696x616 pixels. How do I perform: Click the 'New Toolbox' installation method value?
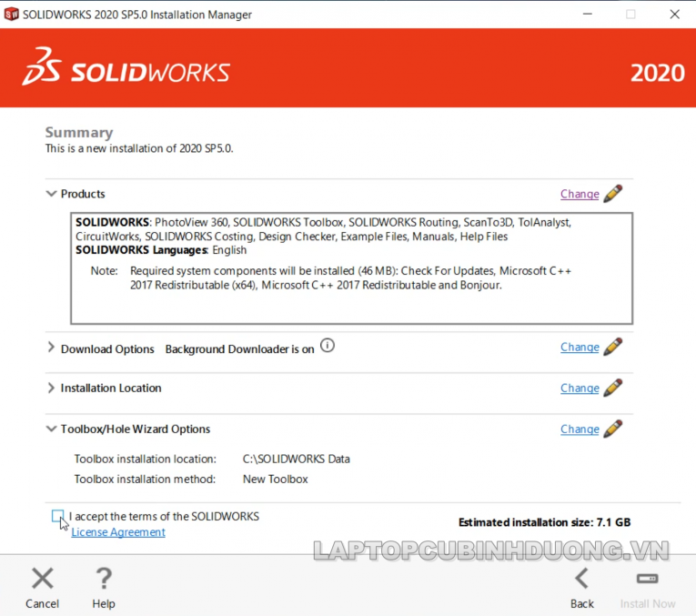(275, 480)
